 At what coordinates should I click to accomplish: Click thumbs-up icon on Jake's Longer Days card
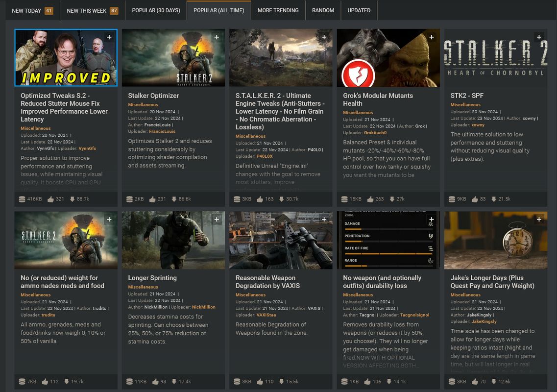coord(475,381)
